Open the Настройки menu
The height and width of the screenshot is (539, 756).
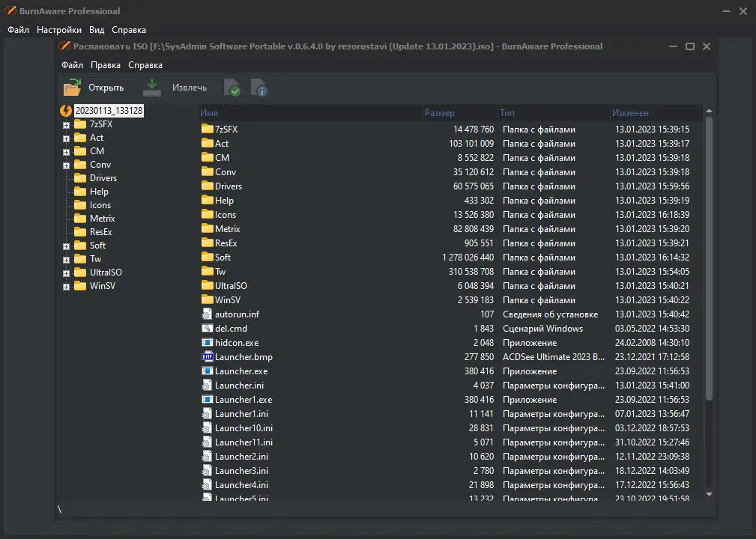click(59, 30)
